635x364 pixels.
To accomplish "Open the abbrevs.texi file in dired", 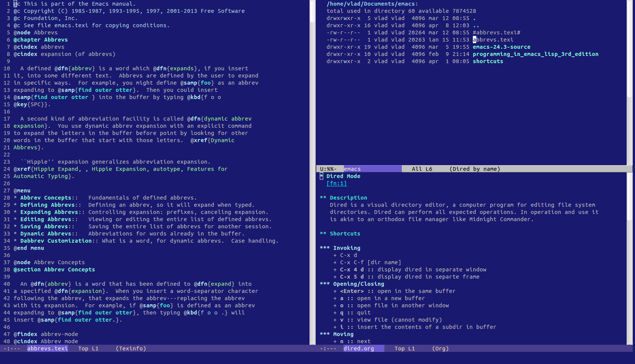I will click(x=493, y=40).
